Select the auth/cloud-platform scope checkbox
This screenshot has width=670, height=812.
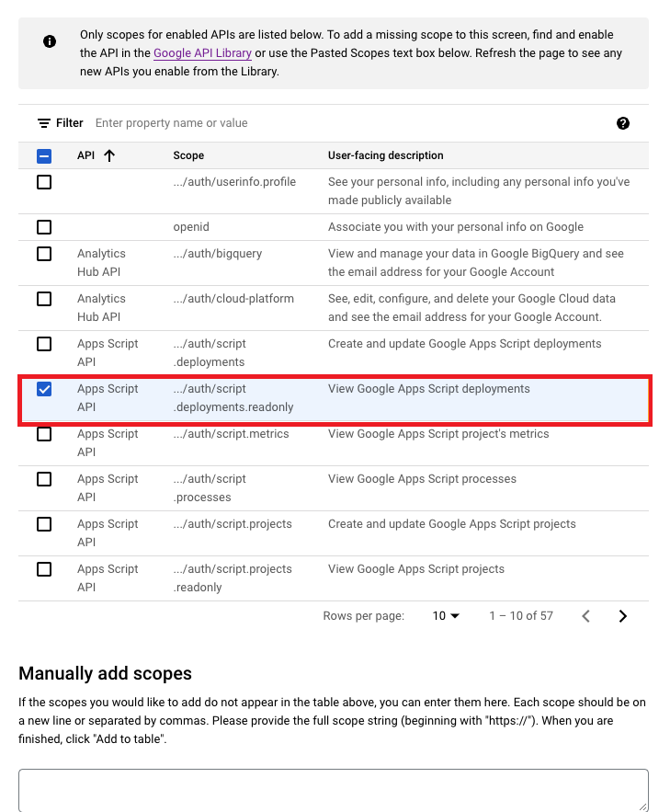pyautogui.click(x=44, y=299)
